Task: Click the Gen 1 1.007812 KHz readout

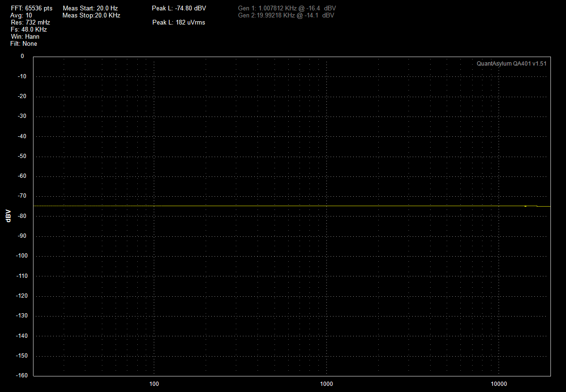Action: tap(287, 8)
